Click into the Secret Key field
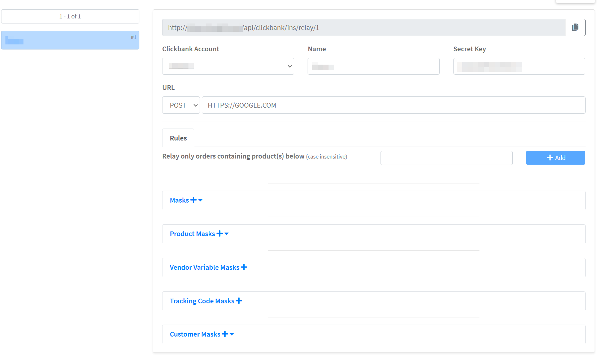This screenshot has height=364, width=604. coord(519,66)
